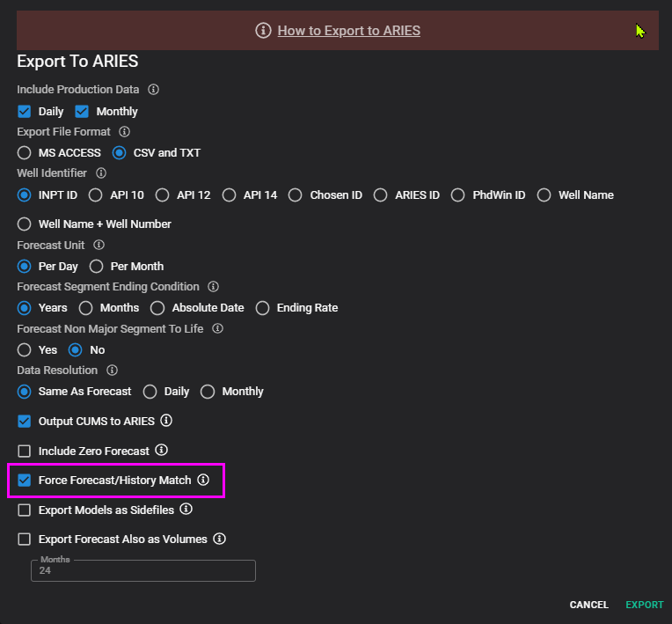Open How to Export to ARIES link
Screen dimensions: 672x624
coord(348,31)
